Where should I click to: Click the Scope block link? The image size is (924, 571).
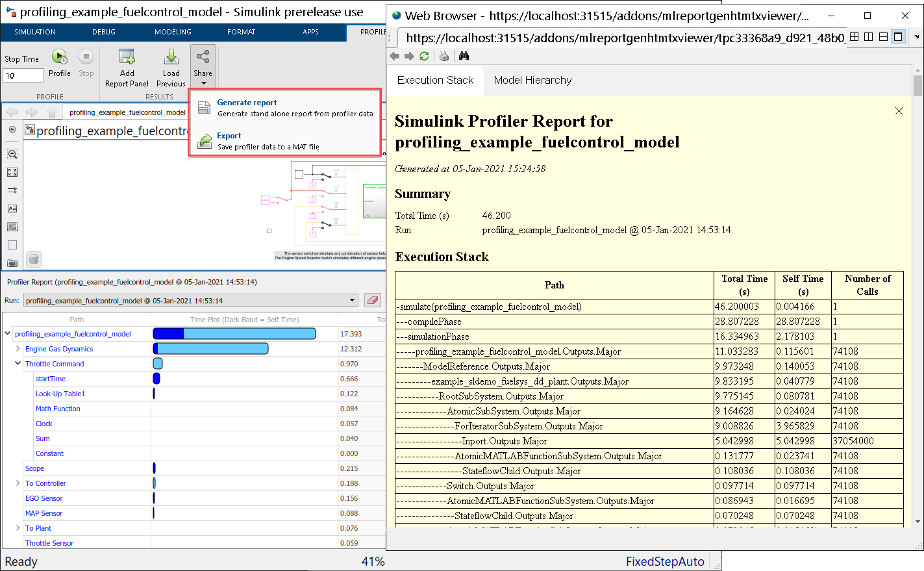coord(34,468)
